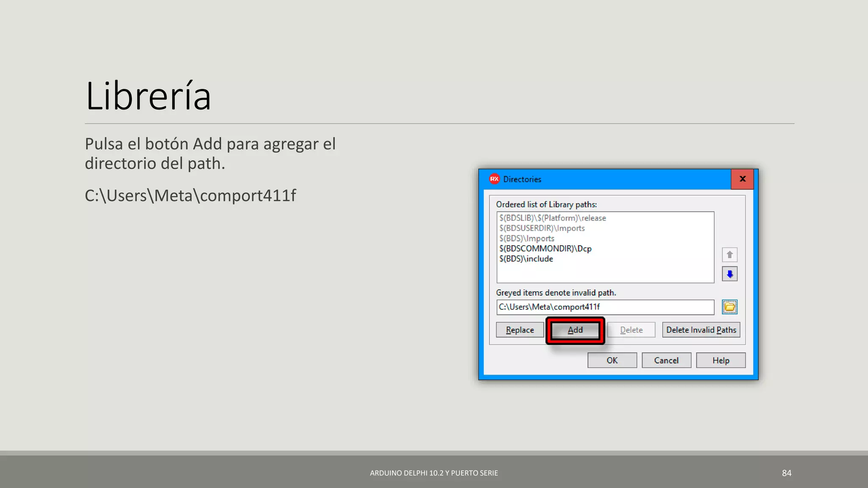Image resolution: width=868 pixels, height=488 pixels.
Task: Select the $(BDSUSERDIR)\Imports entry
Action: tap(542, 228)
